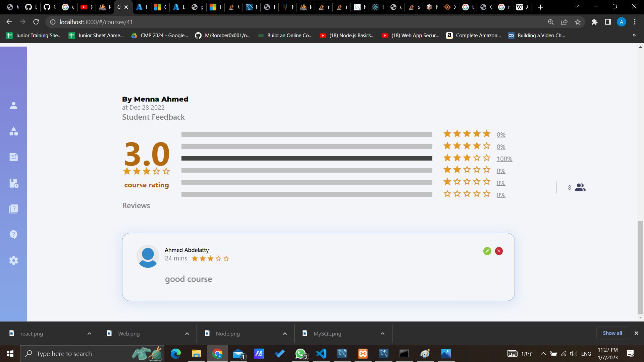Expand react.png download options chevron
The width and height of the screenshot is (644, 362).
coord(89,334)
